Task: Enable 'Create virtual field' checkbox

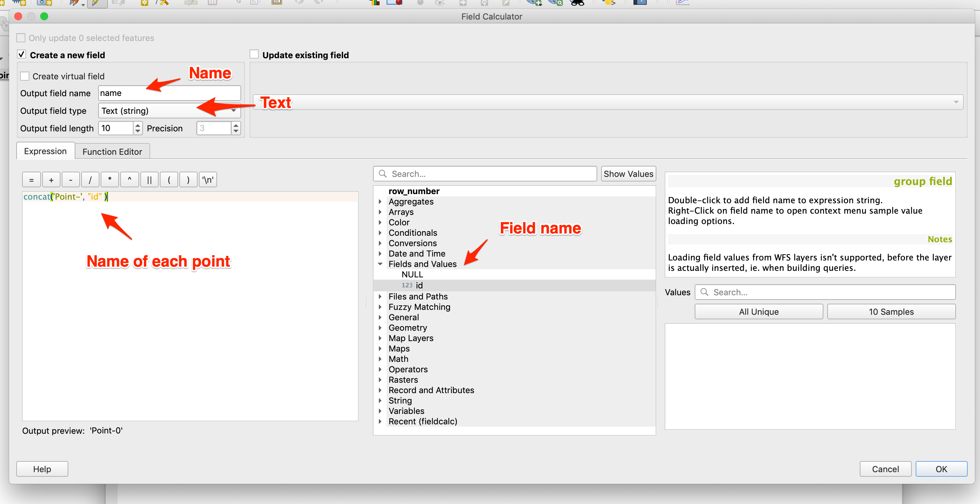Action: pyautogui.click(x=25, y=76)
